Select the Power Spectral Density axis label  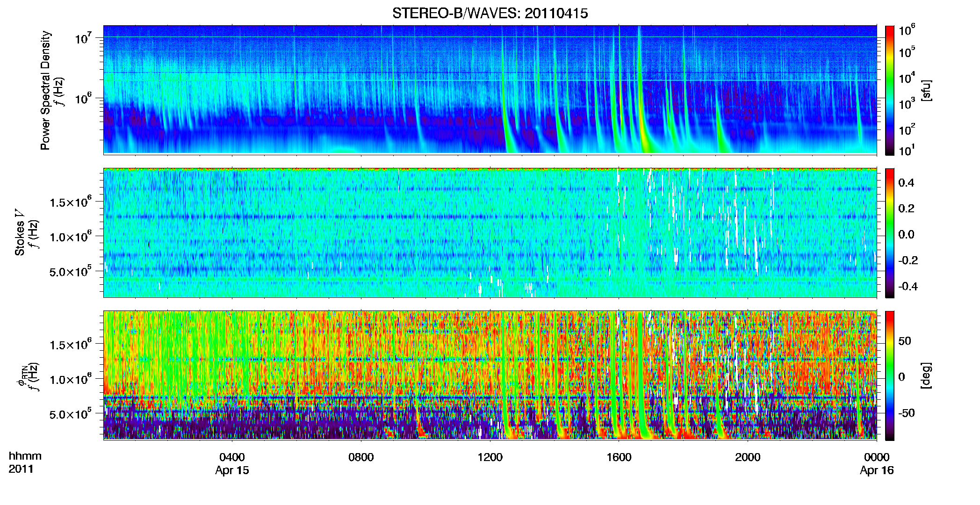45,90
